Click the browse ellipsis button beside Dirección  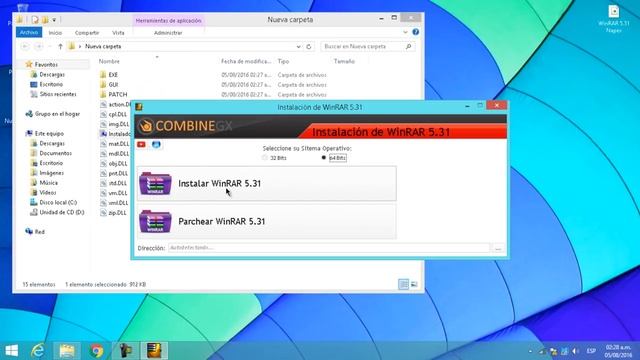tap(498, 248)
